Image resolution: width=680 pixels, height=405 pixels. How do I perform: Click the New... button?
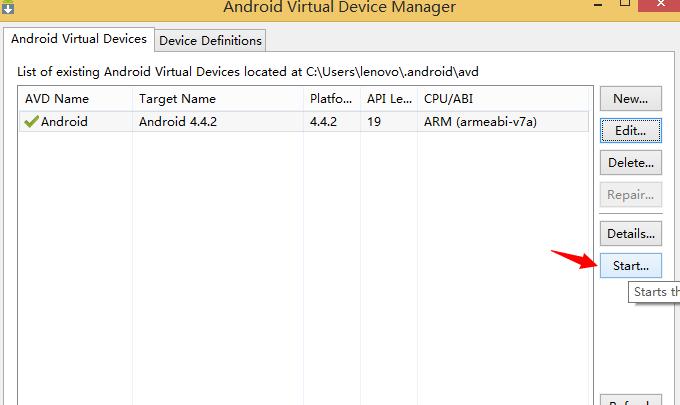[x=631, y=99]
